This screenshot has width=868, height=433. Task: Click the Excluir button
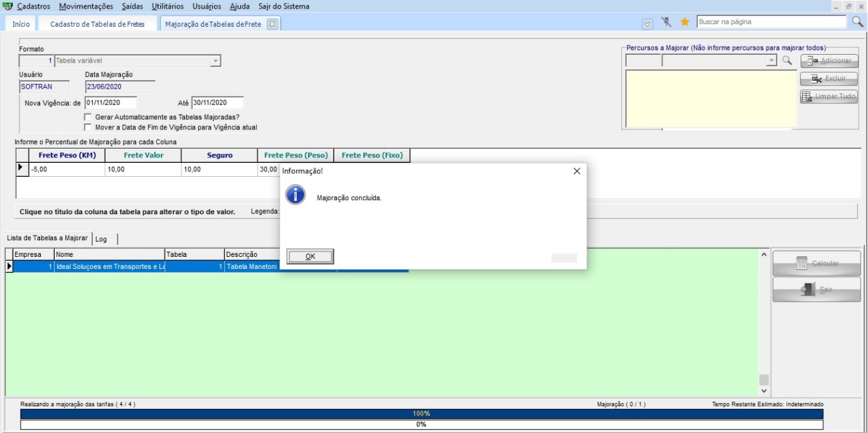point(829,79)
